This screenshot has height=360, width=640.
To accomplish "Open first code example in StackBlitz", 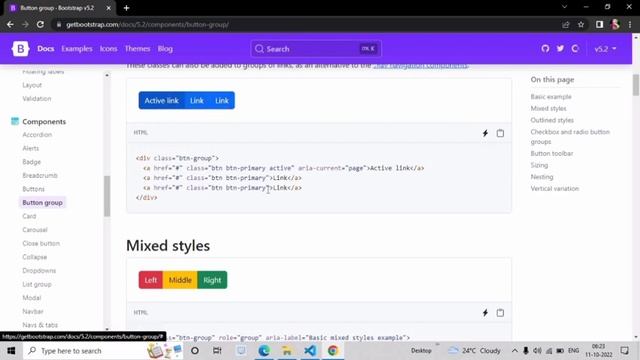I will (485, 133).
